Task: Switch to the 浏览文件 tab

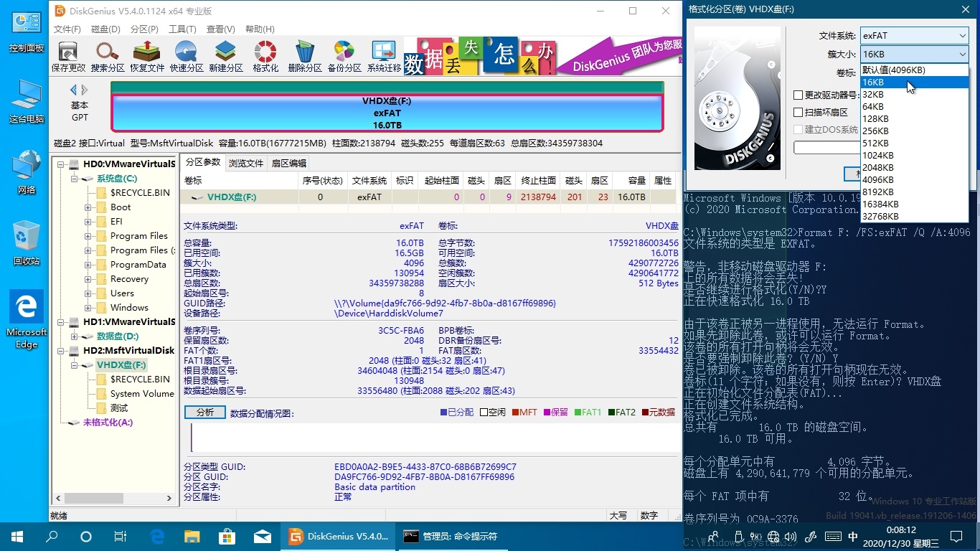Action: 246,163
